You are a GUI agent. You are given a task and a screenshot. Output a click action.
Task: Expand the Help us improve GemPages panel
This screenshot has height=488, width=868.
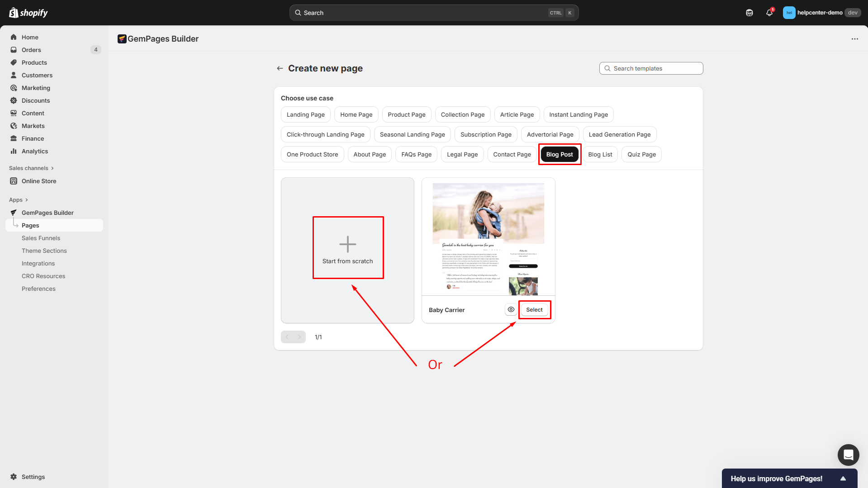(843, 479)
